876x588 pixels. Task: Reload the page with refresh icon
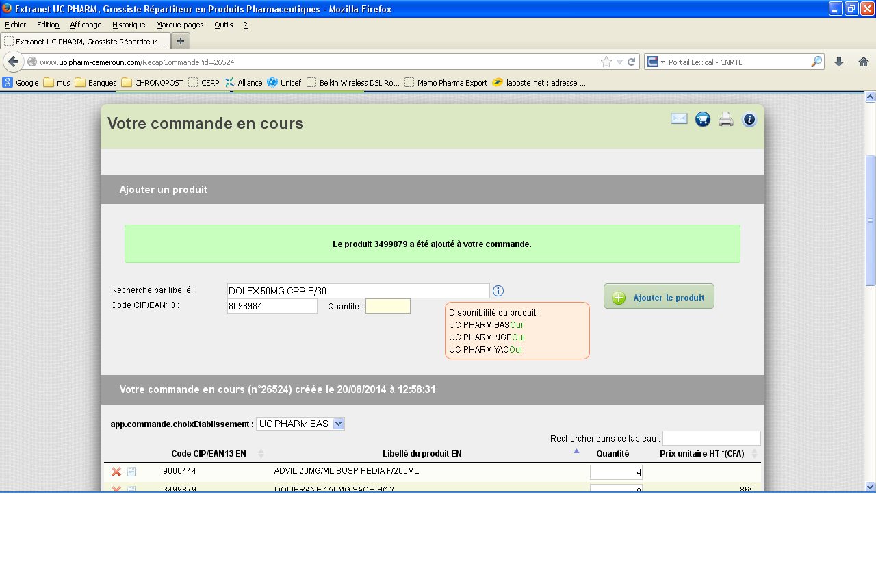(x=632, y=62)
